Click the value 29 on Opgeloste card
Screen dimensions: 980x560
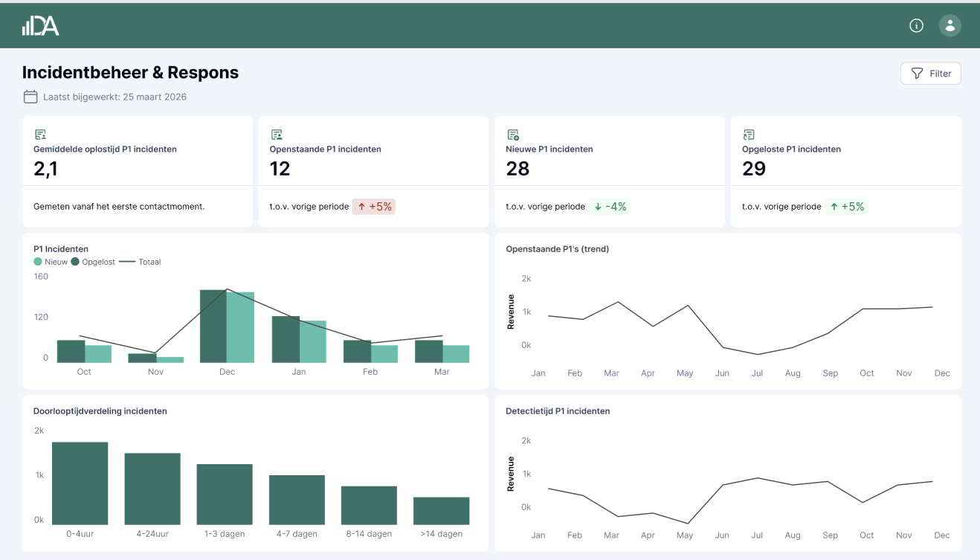click(754, 169)
